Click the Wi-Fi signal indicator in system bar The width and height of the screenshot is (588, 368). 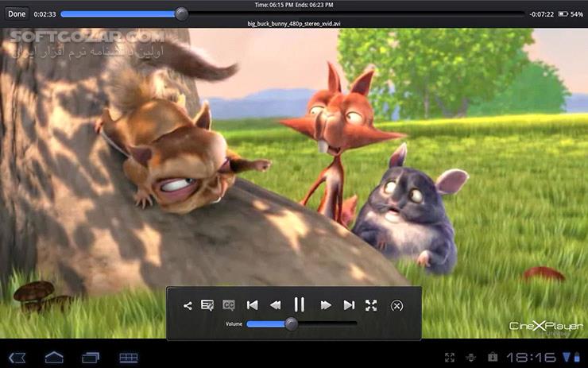coord(567,357)
